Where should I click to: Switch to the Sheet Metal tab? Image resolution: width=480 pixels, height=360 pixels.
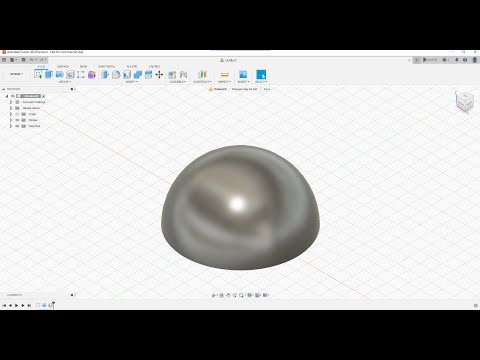tap(107, 66)
